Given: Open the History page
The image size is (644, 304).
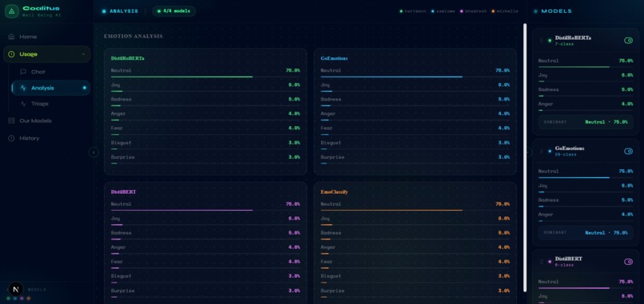Looking at the screenshot, I should (46, 138).
